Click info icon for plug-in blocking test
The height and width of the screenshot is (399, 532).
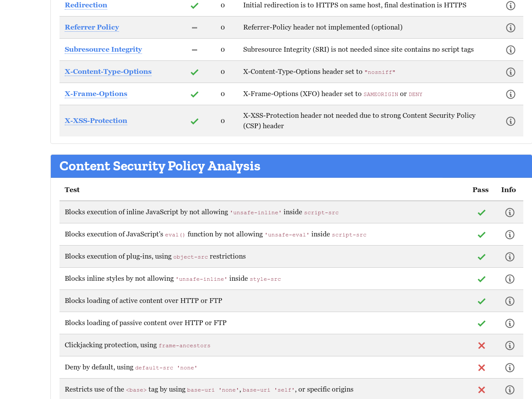(509, 256)
